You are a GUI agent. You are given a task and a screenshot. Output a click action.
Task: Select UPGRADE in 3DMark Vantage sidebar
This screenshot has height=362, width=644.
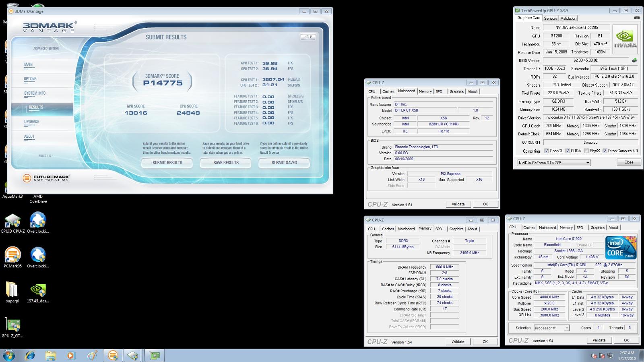[32, 122]
